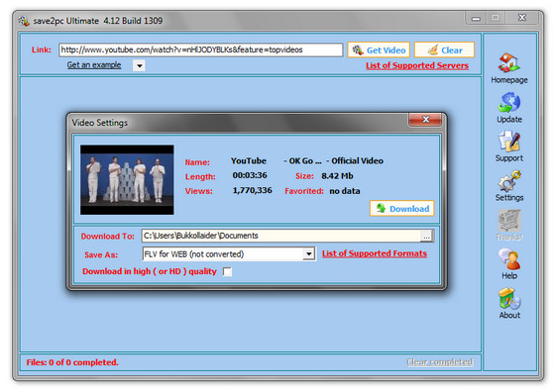Click the About icon in the sidebar
Viewport: 555px width, 392px height.
tap(509, 299)
